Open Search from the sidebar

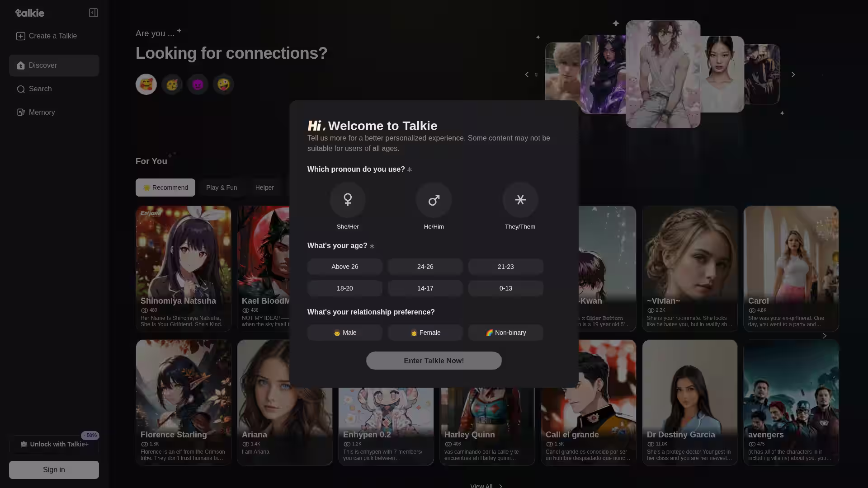40,89
